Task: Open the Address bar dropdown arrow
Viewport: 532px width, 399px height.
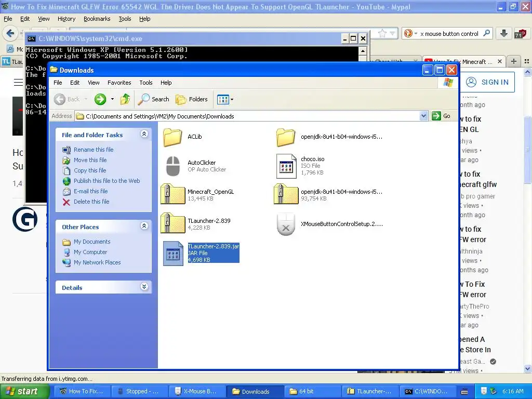Action: click(x=423, y=116)
